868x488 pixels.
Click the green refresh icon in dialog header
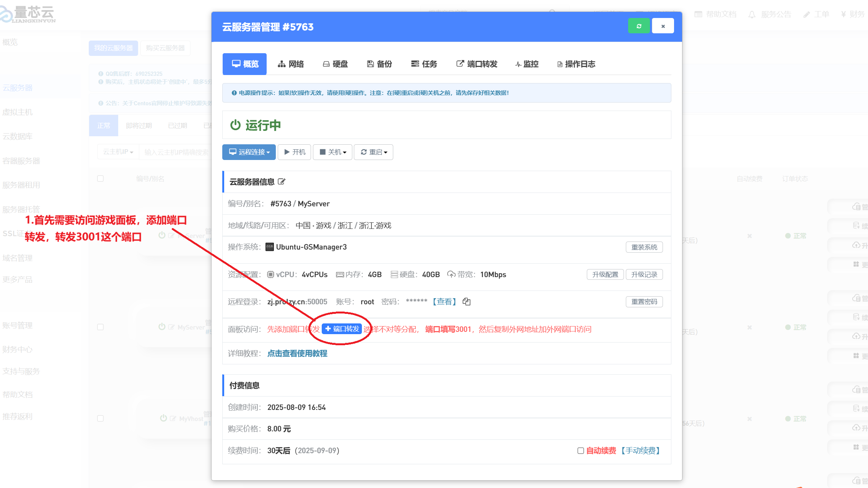(x=638, y=26)
